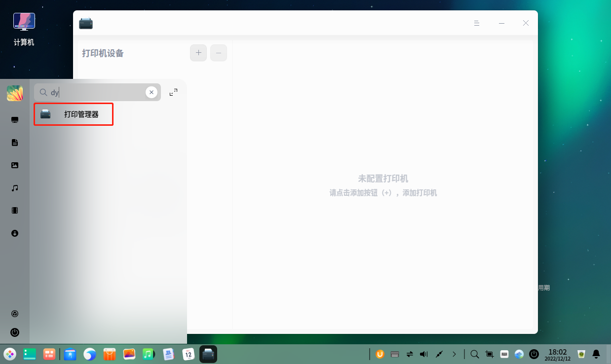Add a printer with the plus button

point(198,53)
